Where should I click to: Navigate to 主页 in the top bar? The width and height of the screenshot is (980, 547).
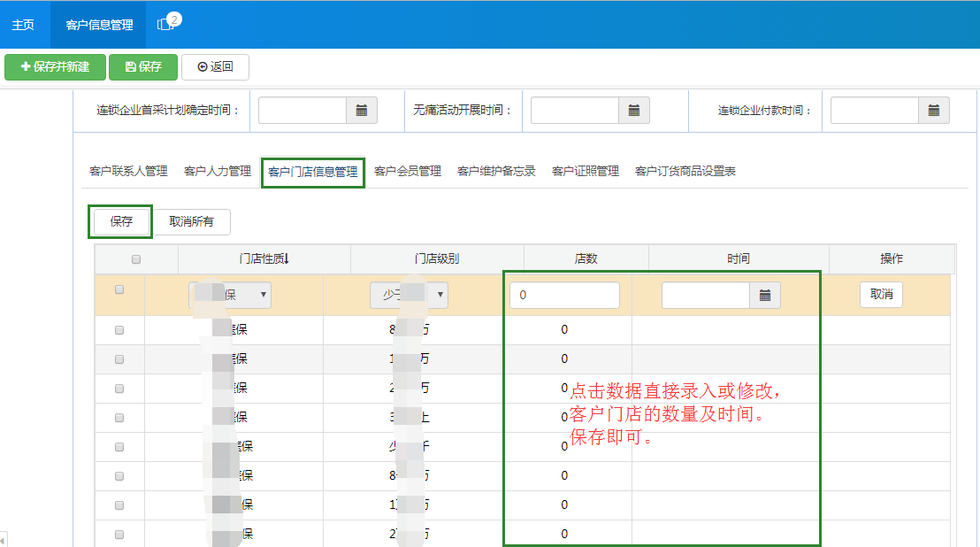click(23, 25)
